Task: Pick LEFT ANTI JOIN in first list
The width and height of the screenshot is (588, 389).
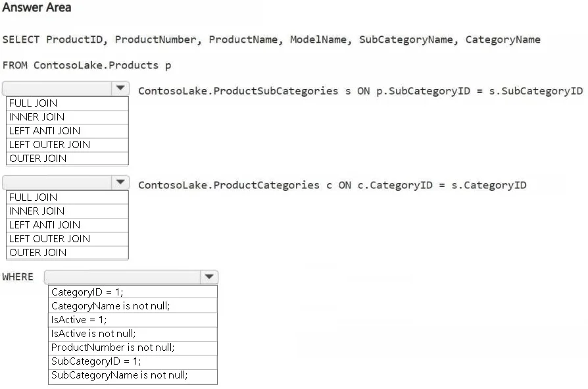Action: (x=68, y=131)
